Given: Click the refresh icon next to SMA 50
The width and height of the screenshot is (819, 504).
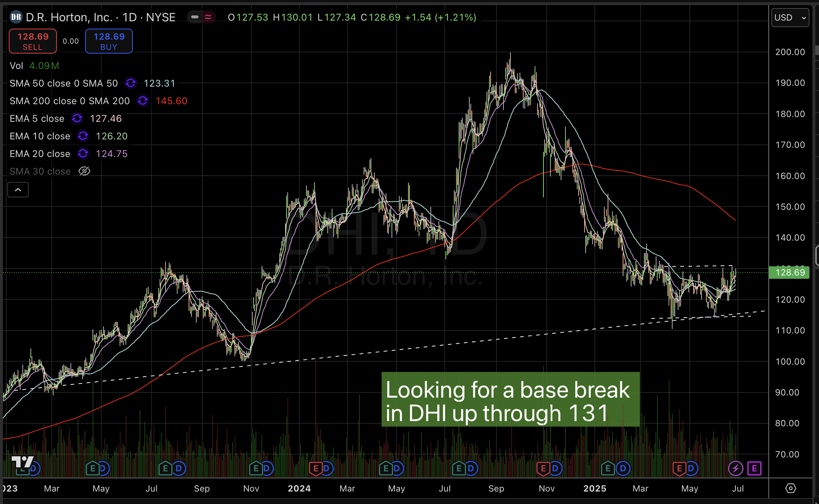Looking at the screenshot, I should pos(131,83).
